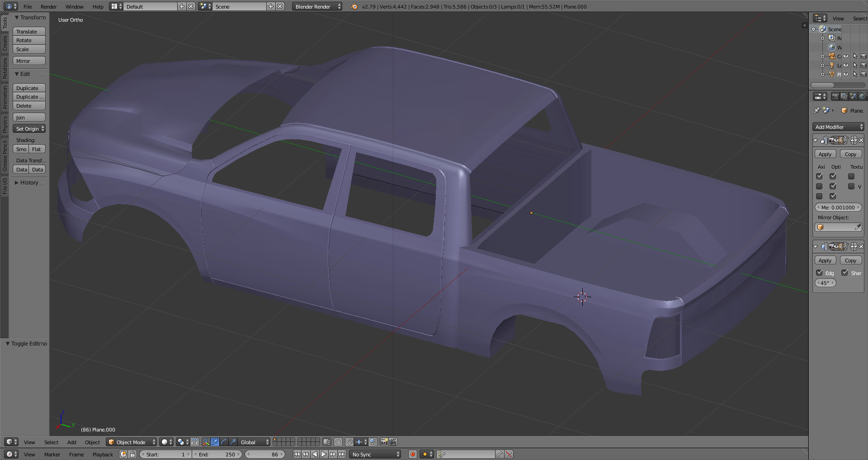The height and width of the screenshot is (460, 868).
Task: Toggle the 3D manipulator widget
Action: point(206,442)
